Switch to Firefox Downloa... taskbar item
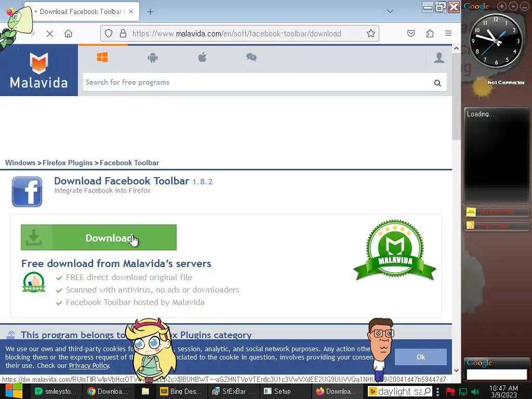 click(x=337, y=392)
